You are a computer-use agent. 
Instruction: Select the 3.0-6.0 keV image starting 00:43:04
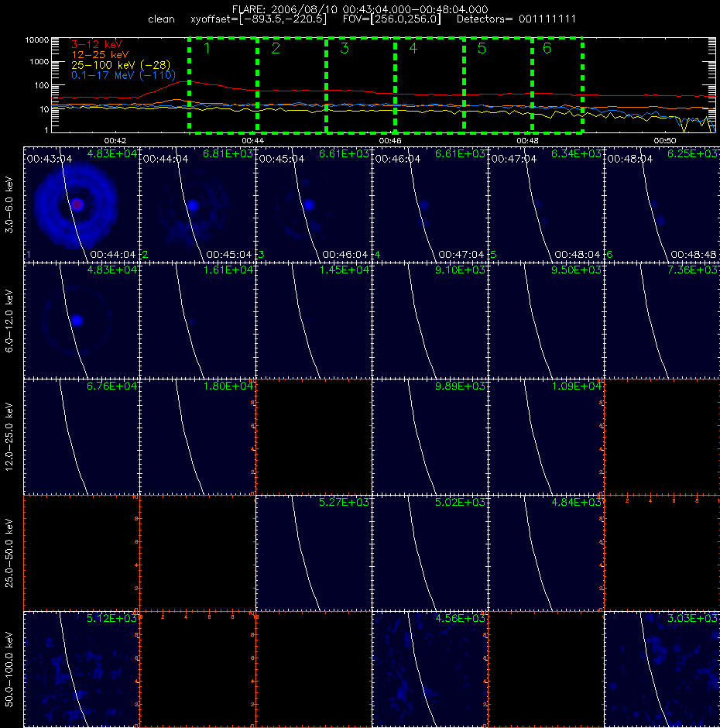pyautogui.click(x=81, y=204)
